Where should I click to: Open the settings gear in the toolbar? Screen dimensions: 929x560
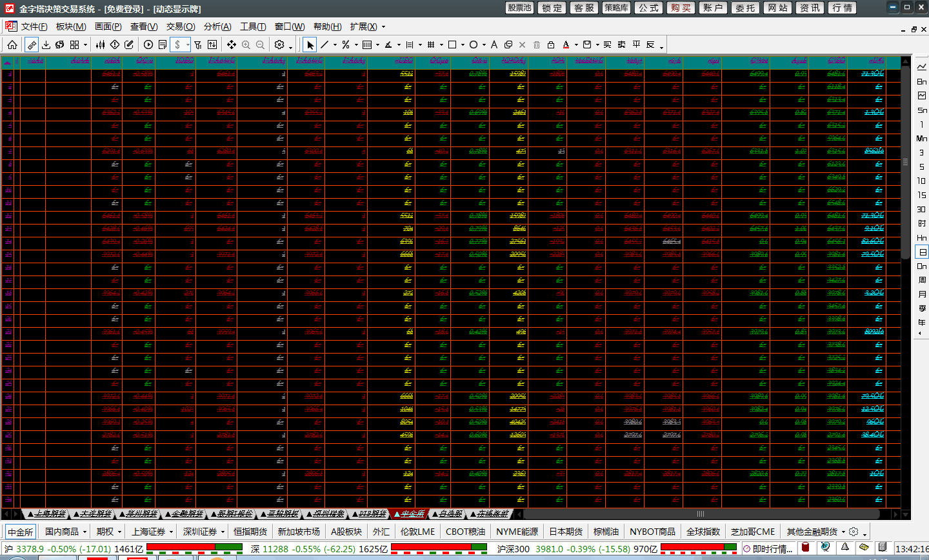(279, 45)
